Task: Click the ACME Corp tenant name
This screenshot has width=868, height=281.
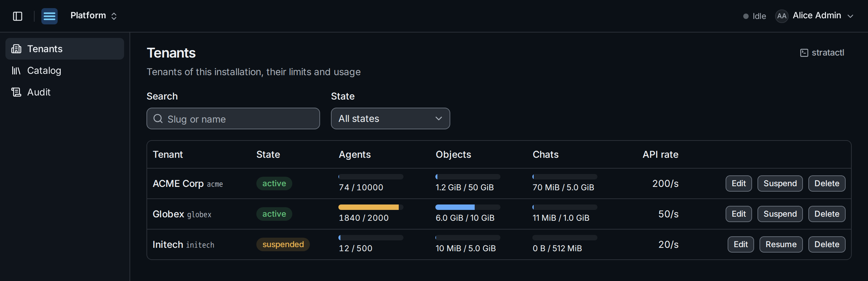Action: pyautogui.click(x=178, y=183)
